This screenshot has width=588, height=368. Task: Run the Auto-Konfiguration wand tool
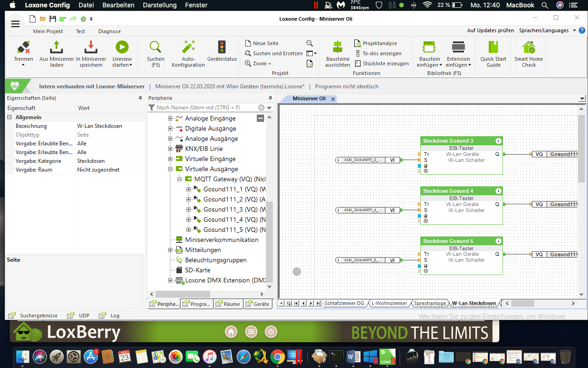pyautogui.click(x=188, y=47)
